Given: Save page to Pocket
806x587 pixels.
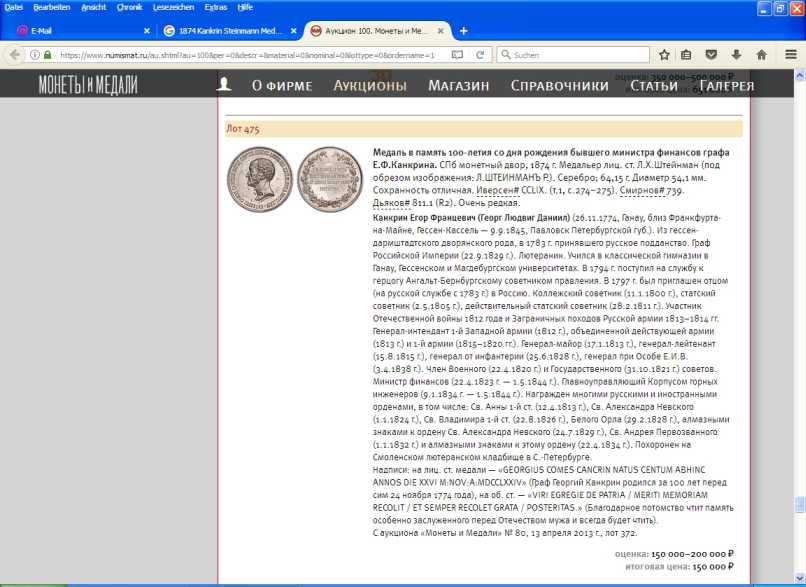Looking at the screenshot, I should pos(711,55).
